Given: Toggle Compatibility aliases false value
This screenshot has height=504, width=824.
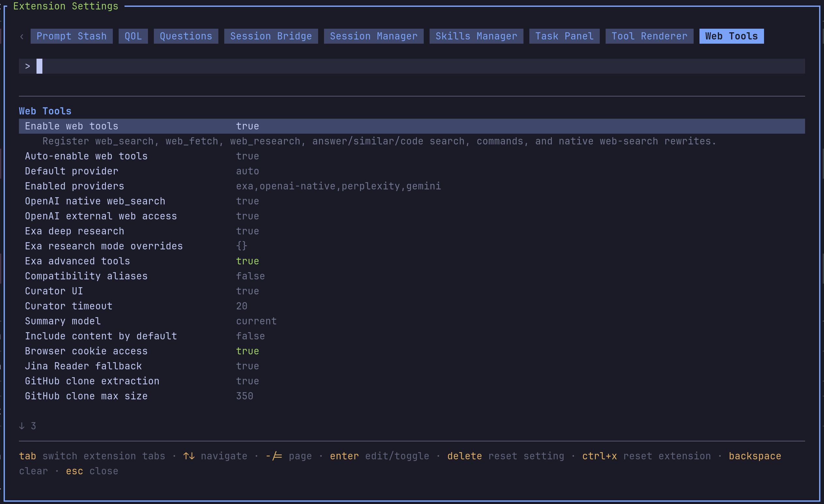Looking at the screenshot, I should 250,276.
